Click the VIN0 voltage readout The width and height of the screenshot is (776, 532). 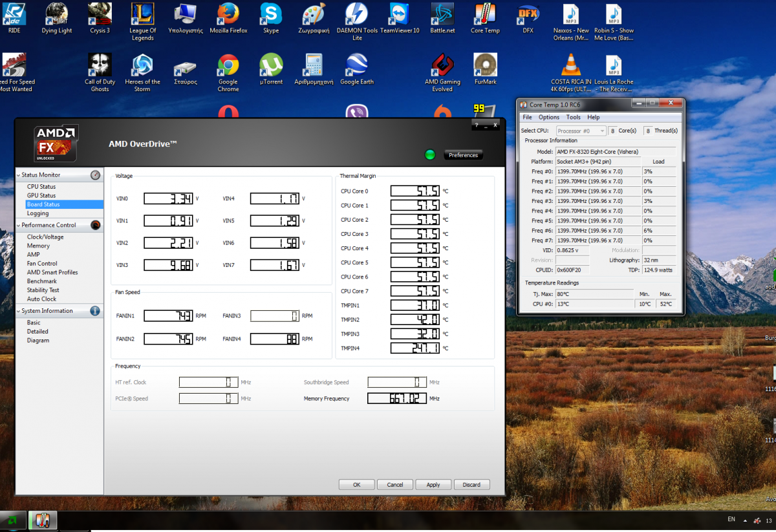[x=168, y=198]
